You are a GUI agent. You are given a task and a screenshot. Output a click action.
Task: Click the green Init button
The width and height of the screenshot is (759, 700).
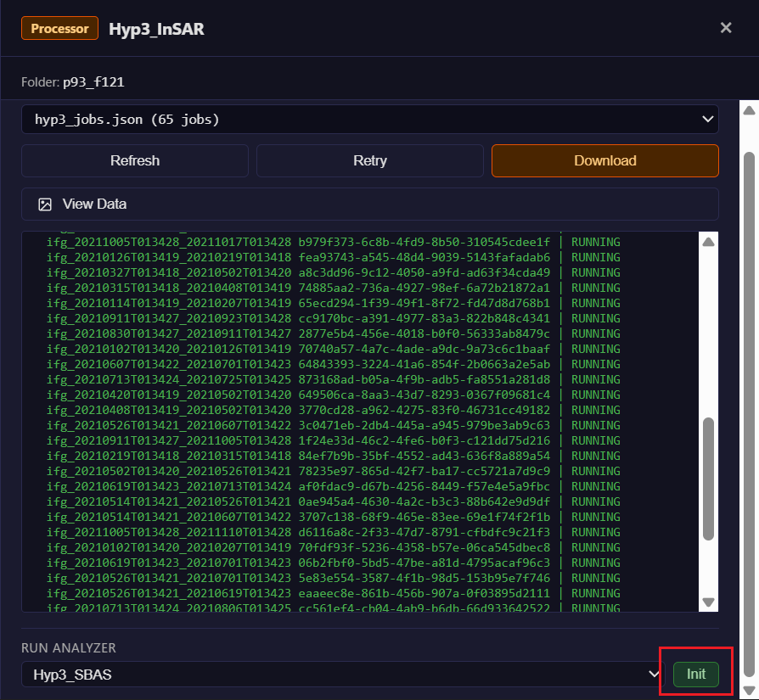695,674
